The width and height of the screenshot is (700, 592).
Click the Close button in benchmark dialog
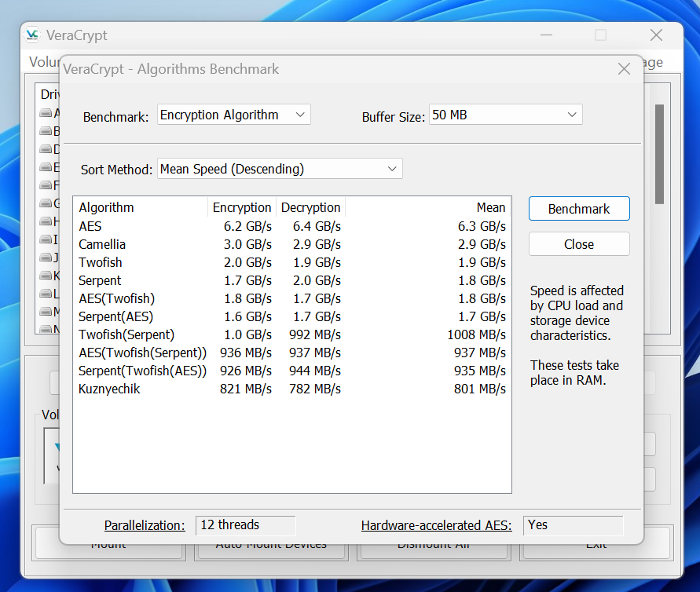579,244
